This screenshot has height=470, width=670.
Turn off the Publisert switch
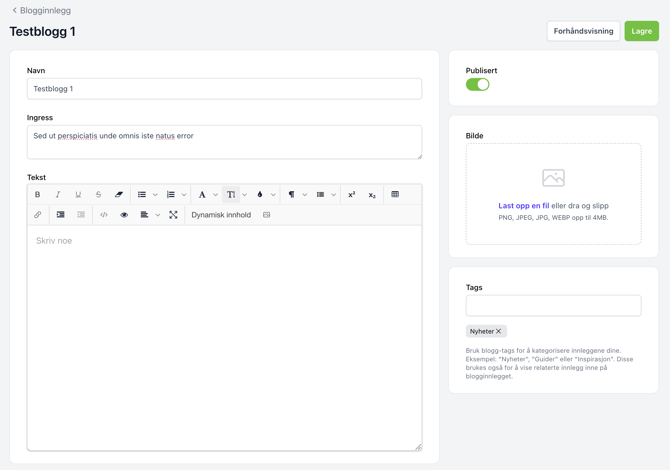click(477, 85)
